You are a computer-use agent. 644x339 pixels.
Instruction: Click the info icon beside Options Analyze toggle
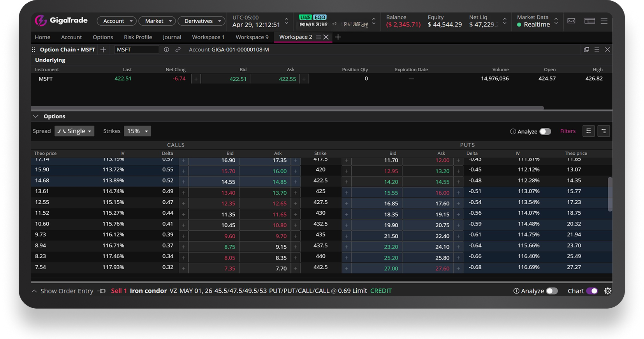(x=513, y=132)
